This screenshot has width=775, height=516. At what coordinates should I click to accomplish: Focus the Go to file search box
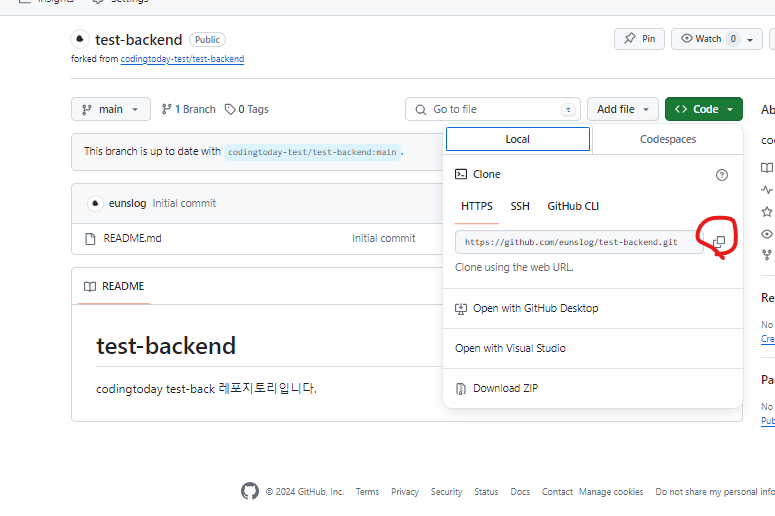(x=493, y=109)
